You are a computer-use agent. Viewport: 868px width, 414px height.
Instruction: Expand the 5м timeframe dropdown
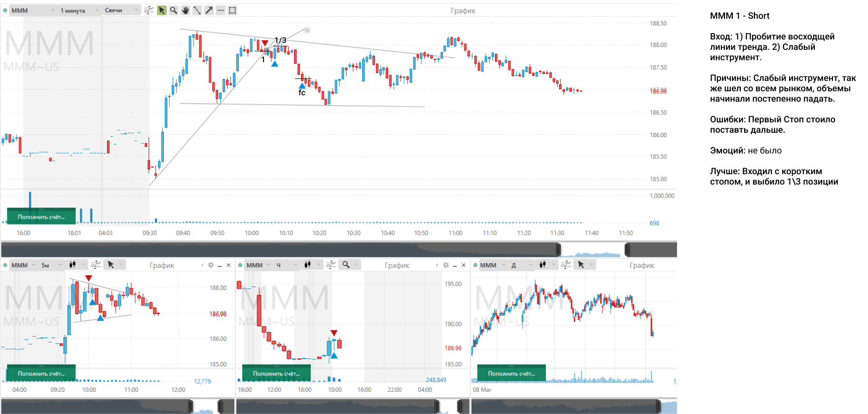click(x=51, y=265)
